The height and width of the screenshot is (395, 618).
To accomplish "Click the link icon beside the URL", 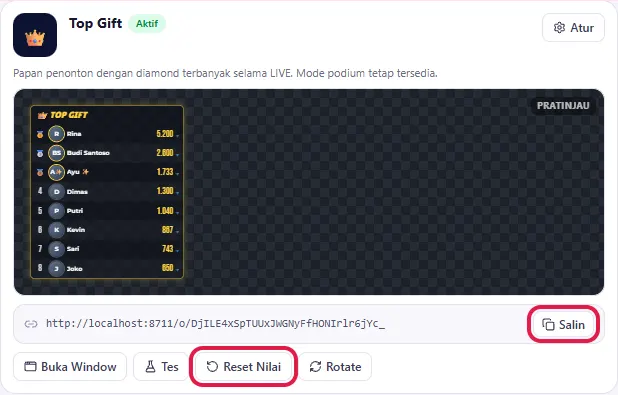I will coord(31,324).
